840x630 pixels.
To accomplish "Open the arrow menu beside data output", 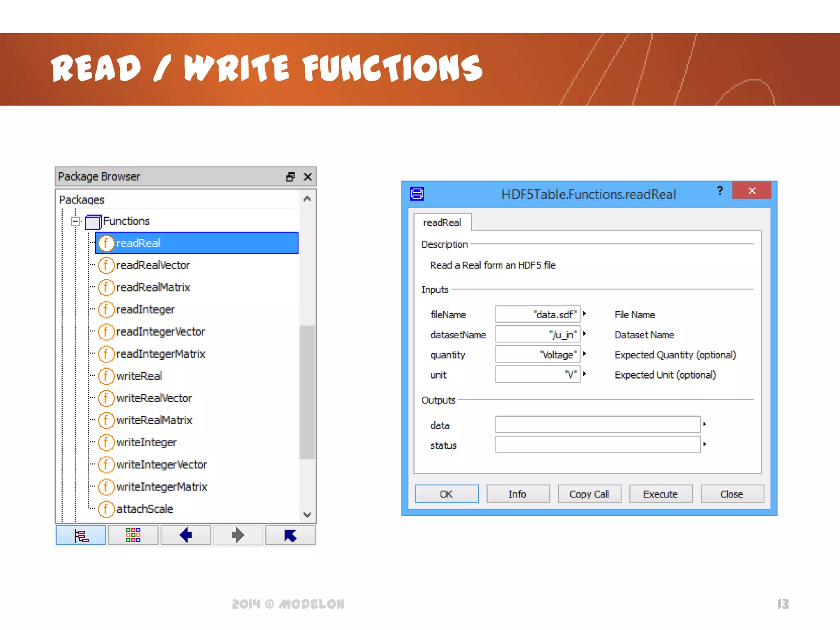I will pos(705,424).
